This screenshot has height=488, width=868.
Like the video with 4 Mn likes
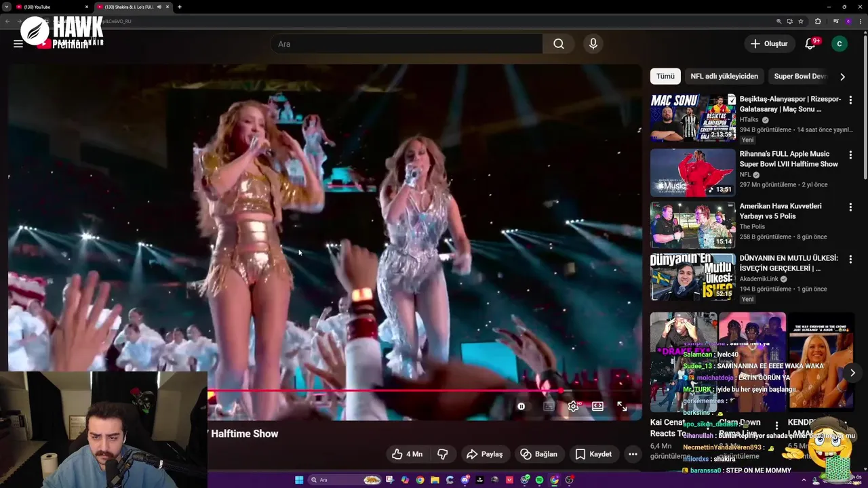(407, 454)
